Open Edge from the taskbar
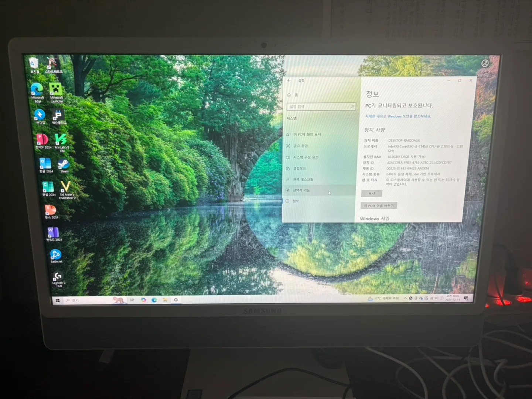The image size is (532, 399). [154, 300]
